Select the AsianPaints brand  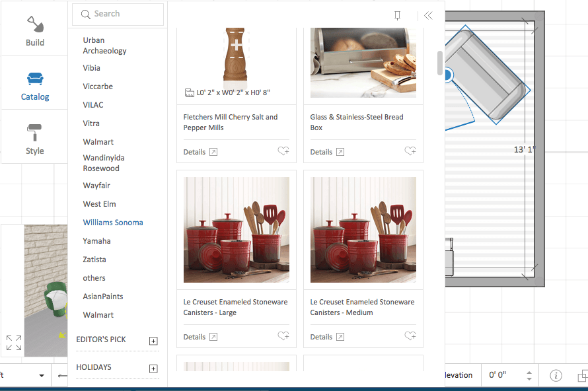(x=103, y=297)
